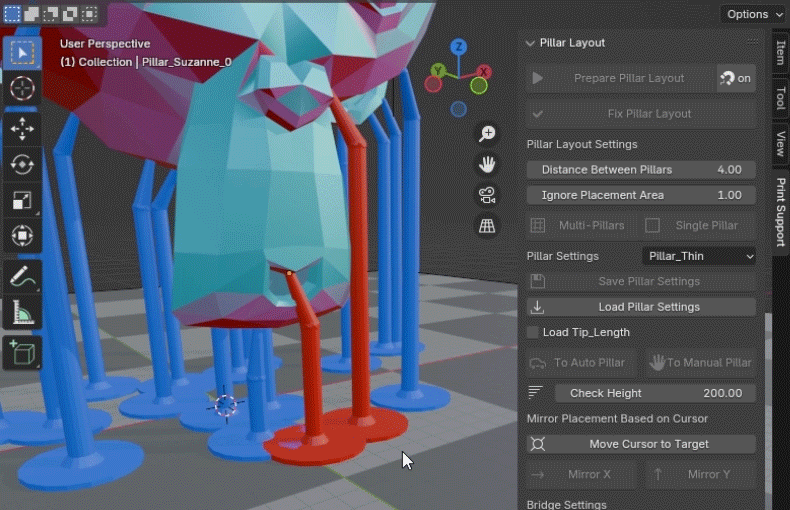Click the 'Pillar Layout Settings' label

pos(582,145)
